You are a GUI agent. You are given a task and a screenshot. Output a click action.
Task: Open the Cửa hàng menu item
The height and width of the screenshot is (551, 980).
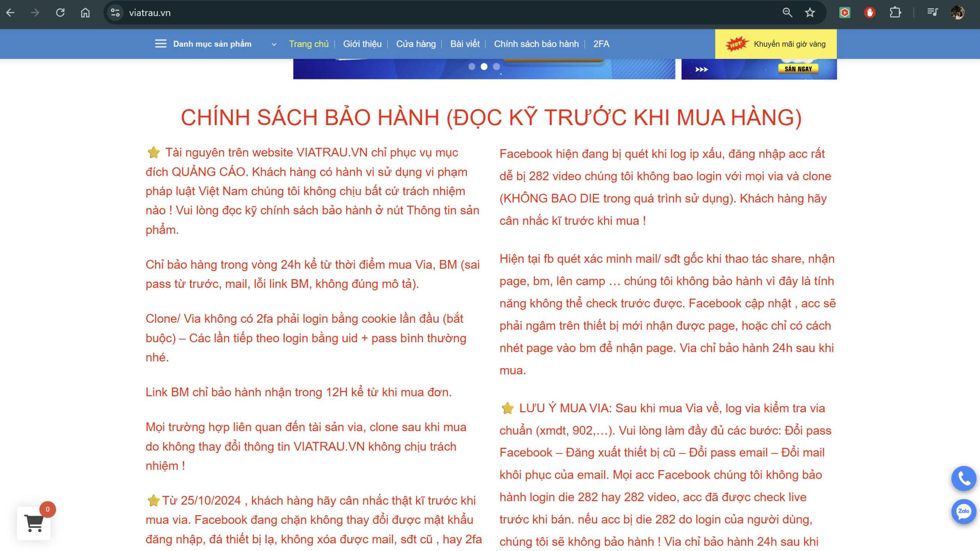[x=416, y=44]
